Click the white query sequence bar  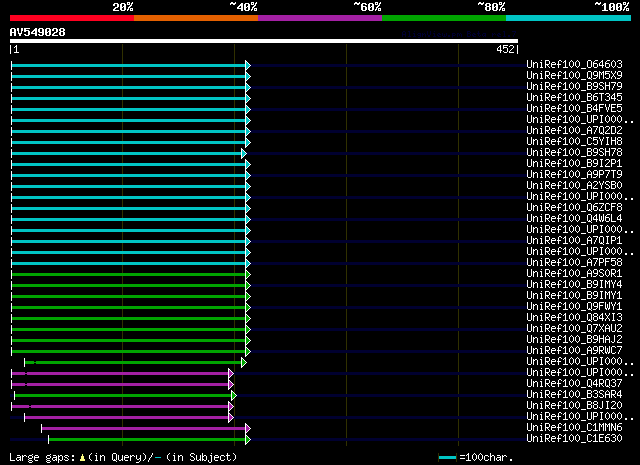264,41
